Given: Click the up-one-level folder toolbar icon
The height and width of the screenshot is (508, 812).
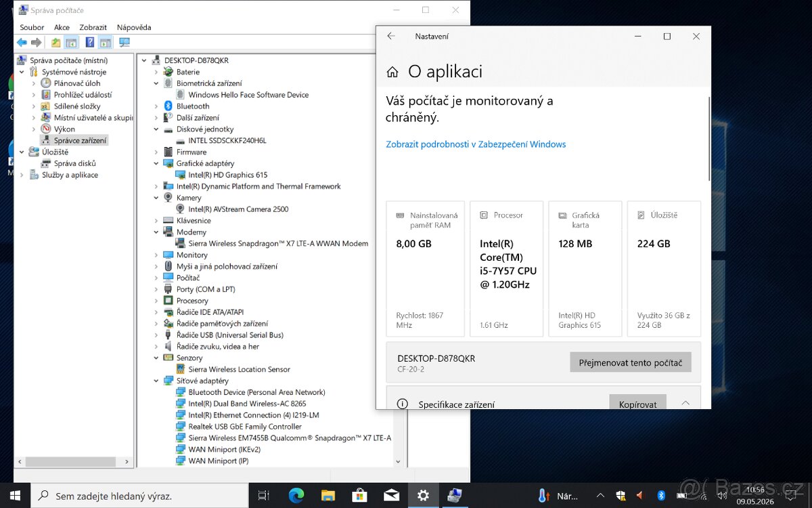Looking at the screenshot, I should [x=56, y=43].
